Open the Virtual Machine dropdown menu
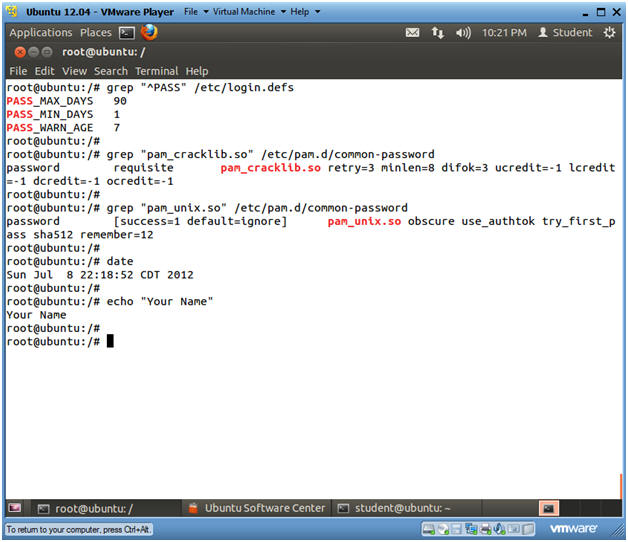628x542 pixels. click(249, 12)
